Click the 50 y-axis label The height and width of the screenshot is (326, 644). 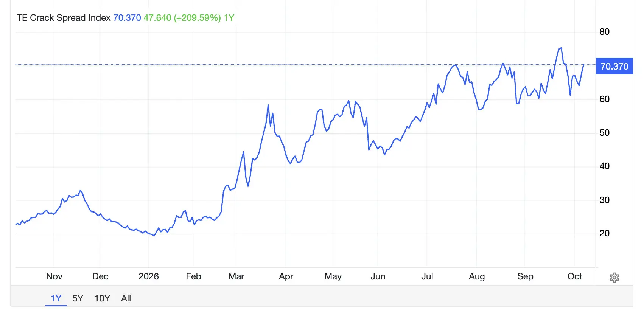click(605, 133)
